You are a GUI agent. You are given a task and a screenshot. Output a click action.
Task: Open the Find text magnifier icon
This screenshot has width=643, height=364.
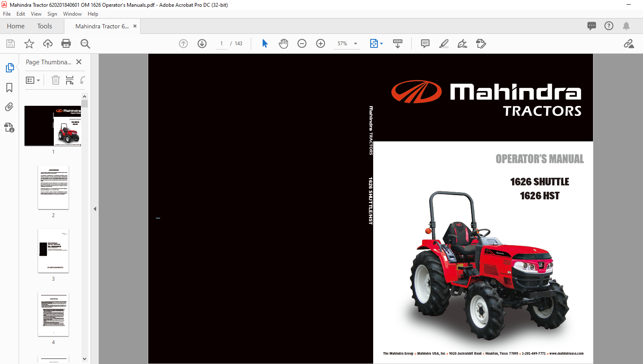85,44
